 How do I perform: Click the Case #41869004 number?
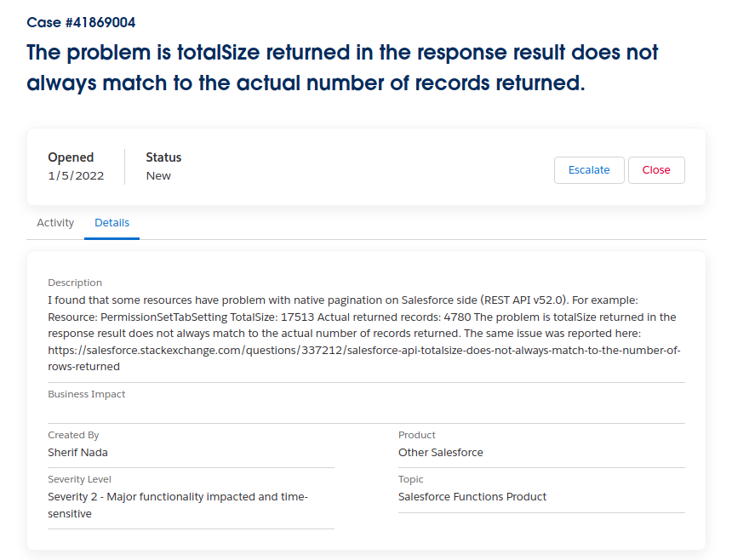83,22
